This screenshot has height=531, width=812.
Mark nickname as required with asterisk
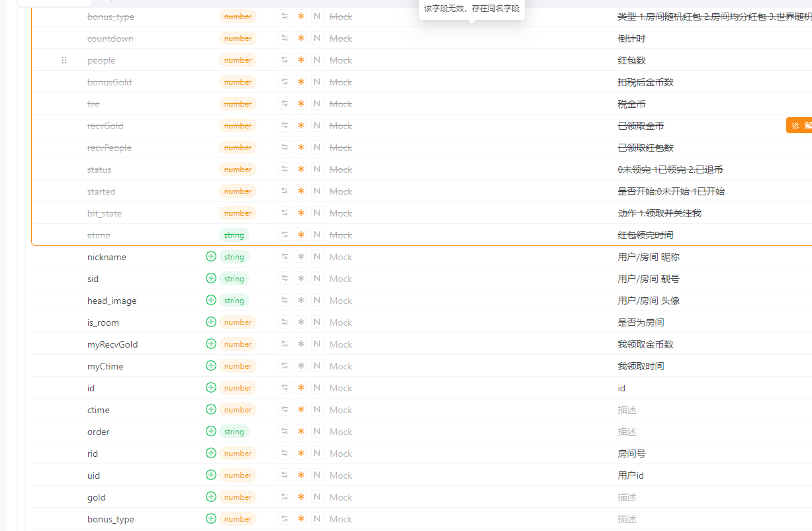click(301, 256)
